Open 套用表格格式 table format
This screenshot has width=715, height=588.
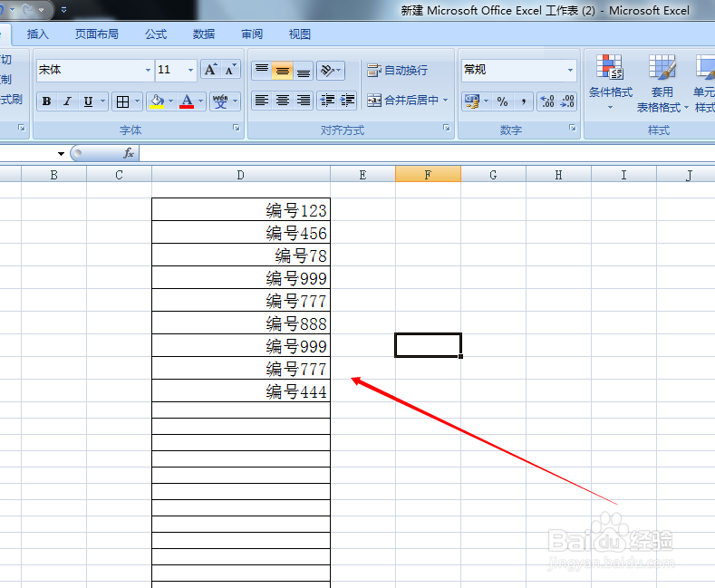tap(662, 83)
